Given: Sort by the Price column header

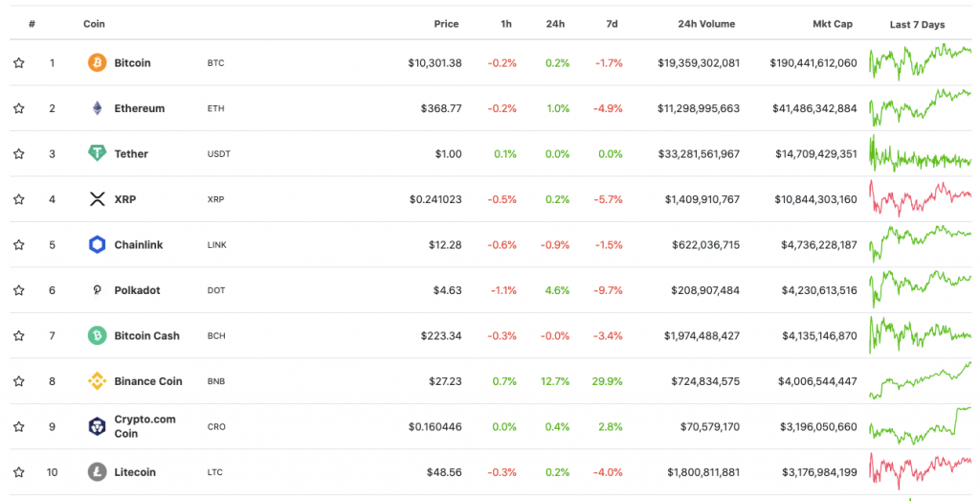Looking at the screenshot, I should (446, 24).
